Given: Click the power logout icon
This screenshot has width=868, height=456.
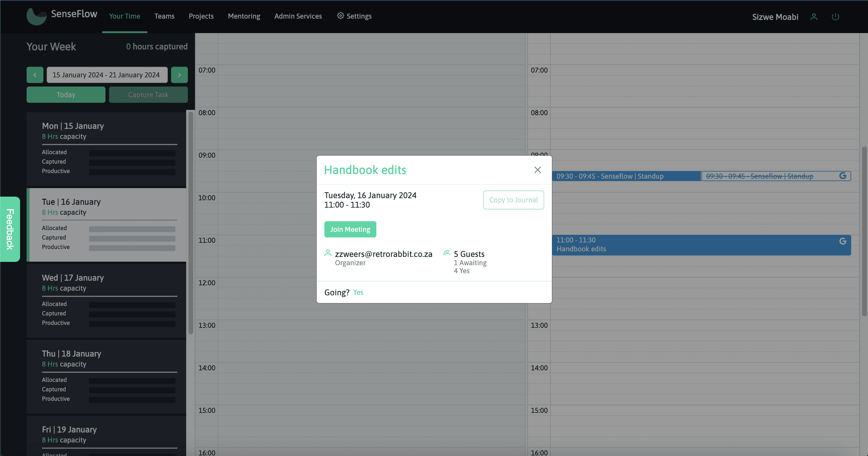Looking at the screenshot, I should pyautogui.click(x=835, y=17).
